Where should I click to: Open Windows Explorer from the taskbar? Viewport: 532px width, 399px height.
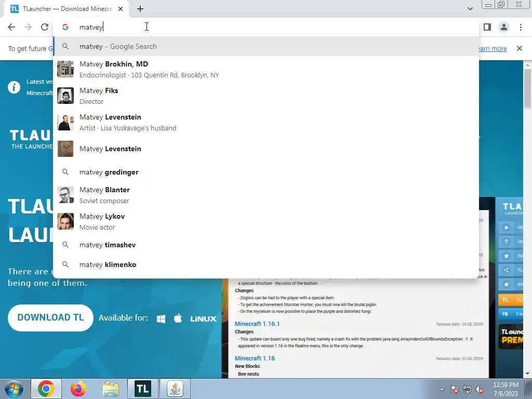point(111,389)
